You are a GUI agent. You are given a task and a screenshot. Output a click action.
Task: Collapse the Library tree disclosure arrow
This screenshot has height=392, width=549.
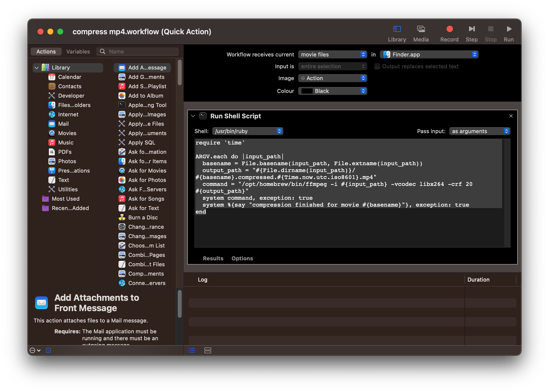pos(37,68)
